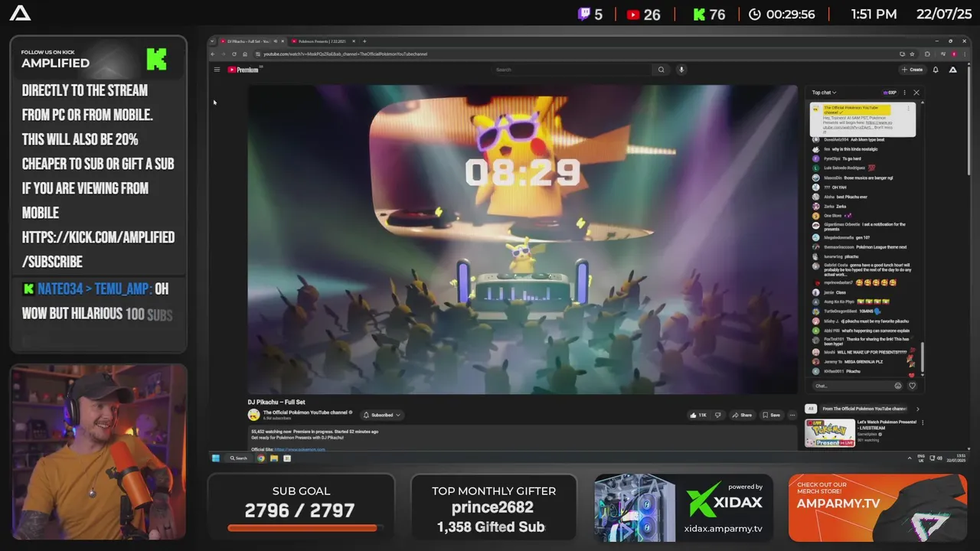Click the Share button
This screenshot has height=551, width=980.
(742, 415)
